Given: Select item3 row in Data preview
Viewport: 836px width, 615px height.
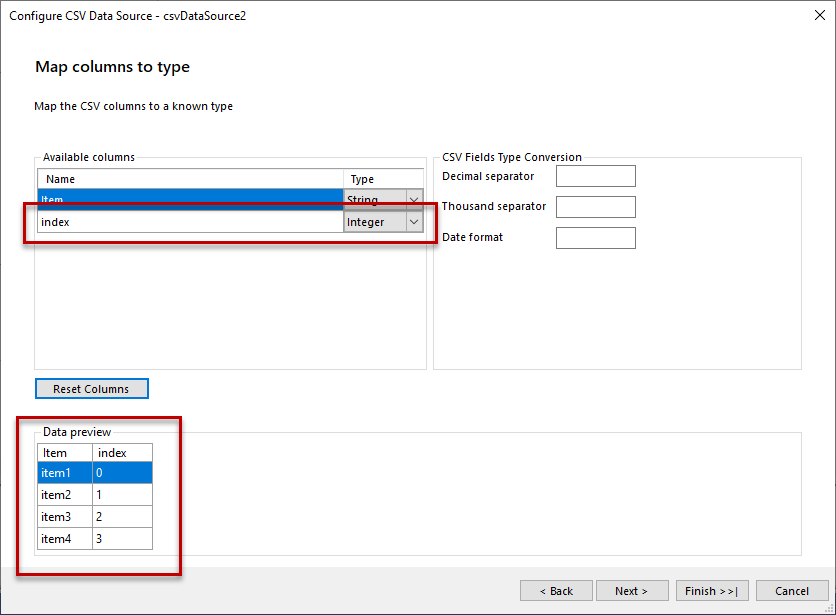Looking at the screenshot, I should pyautogui.click(x=65, y=517).
